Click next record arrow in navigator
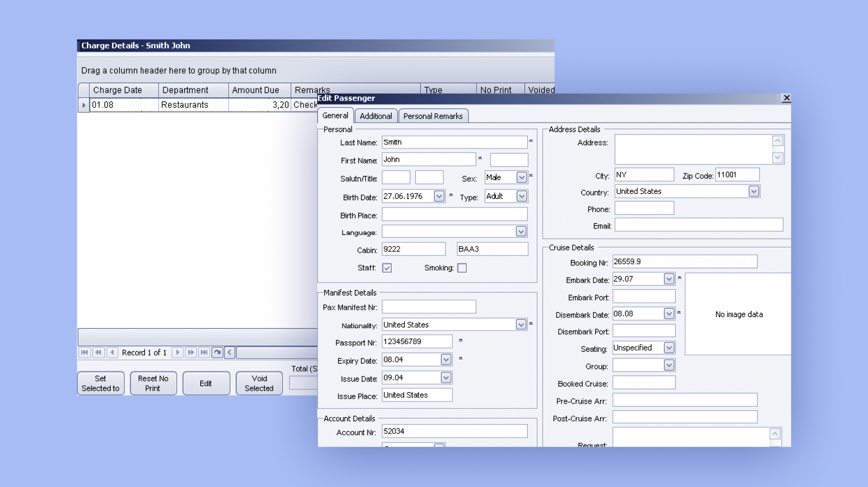The width and height of the screenshot is (868, 487). (x=177, y=352)
